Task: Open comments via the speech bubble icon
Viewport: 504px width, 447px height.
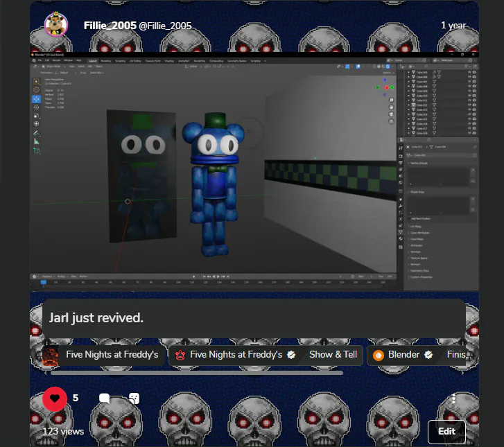Action: coord(105,398)
